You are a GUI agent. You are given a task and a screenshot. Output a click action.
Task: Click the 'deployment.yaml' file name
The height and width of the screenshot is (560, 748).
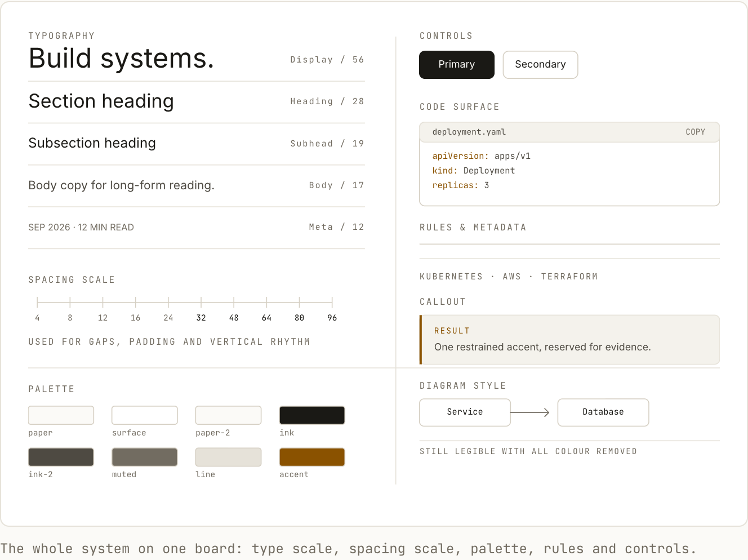coord(469,132)
